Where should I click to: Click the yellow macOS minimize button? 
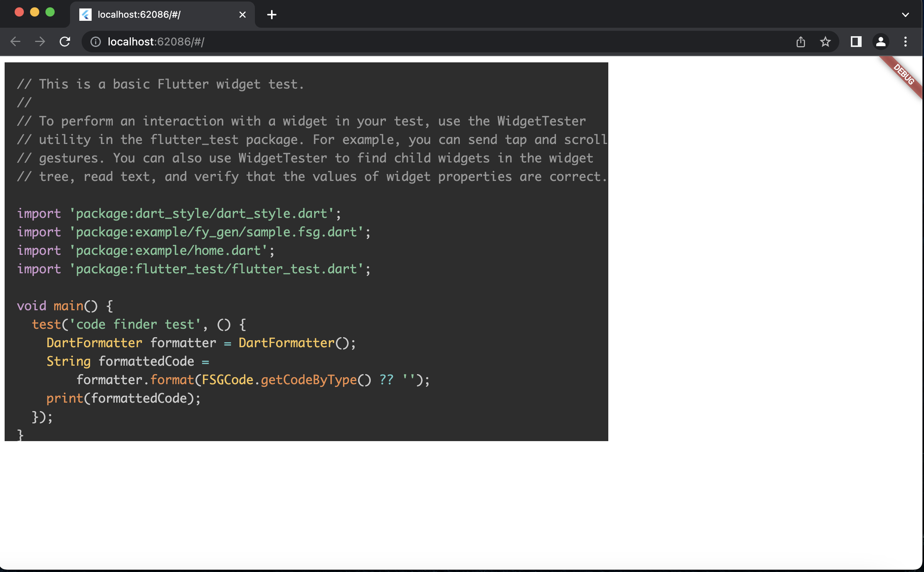tap(35, 12)
